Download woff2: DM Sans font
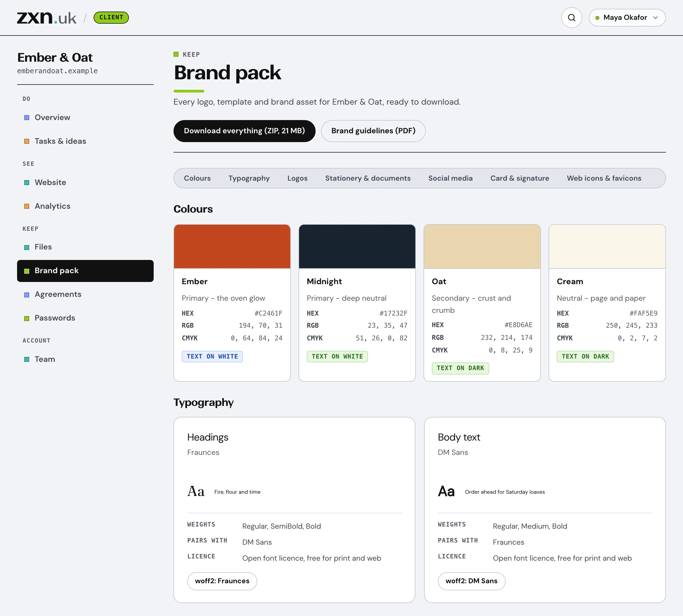683x616 pixels. click(x=471, y=581)
